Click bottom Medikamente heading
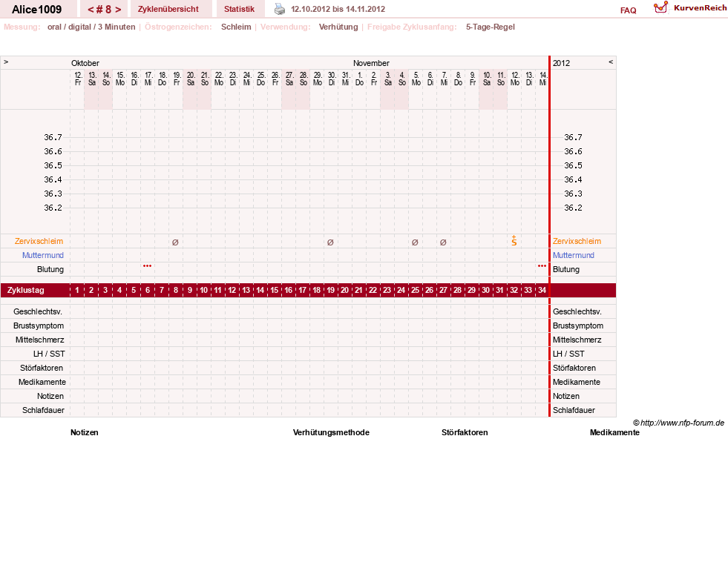This screenshot has width=728, height=565. (614, 432)
